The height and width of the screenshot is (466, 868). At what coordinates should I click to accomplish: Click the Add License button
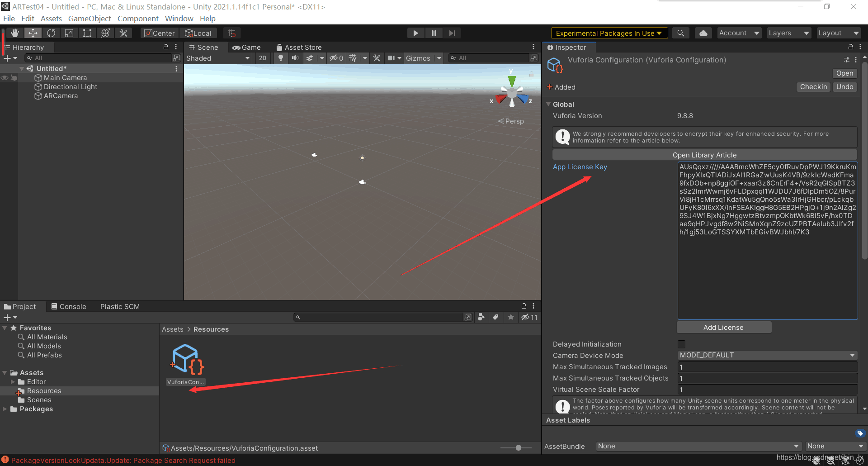[724, 328]
